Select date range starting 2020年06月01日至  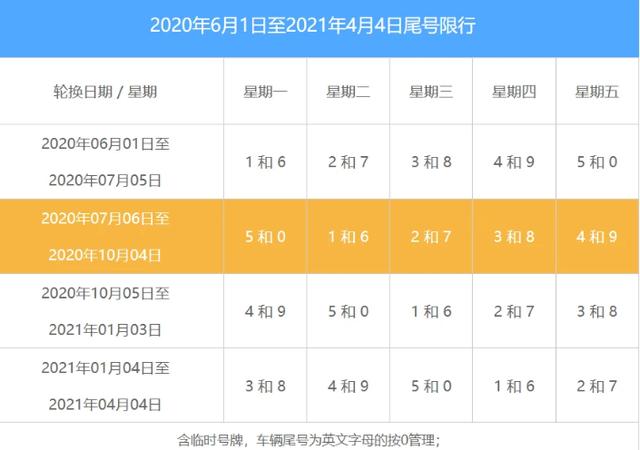[x=105, y=144]
